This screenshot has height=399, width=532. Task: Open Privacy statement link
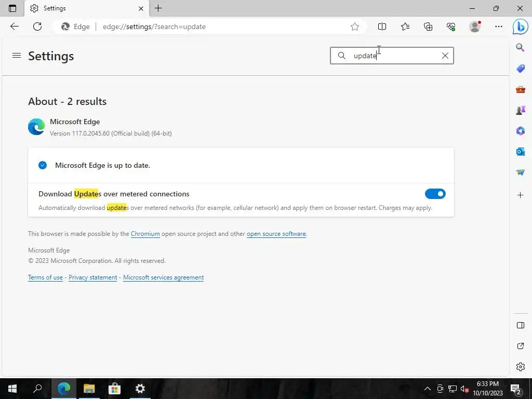click(92, 277)
